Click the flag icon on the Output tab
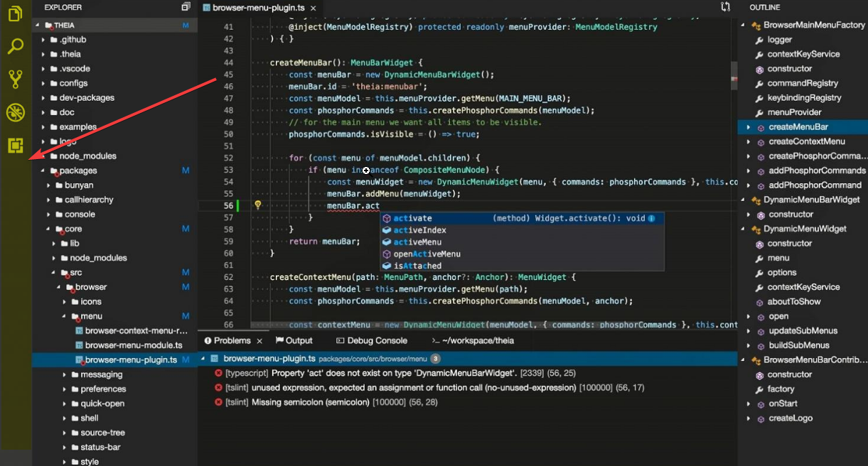868x466 pixels. 279,340
